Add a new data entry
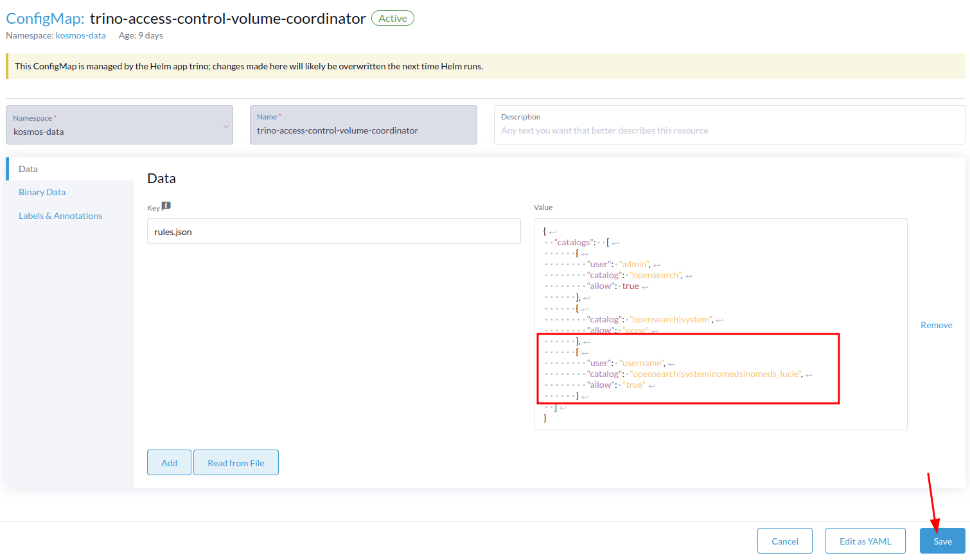This screenshot has width=970, height=560. point(169,462)
